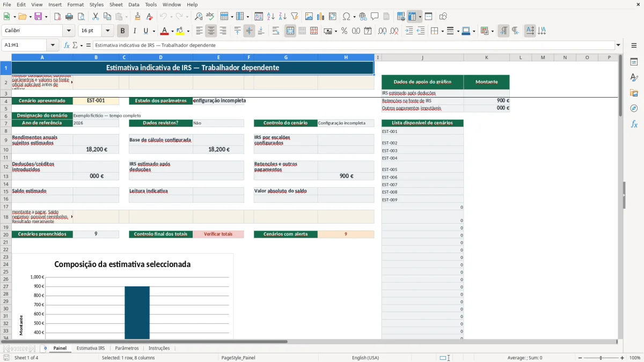Open the Calibri font name dropdown
644x362 pixels.
pyautogui.click(x=68, y=31)
